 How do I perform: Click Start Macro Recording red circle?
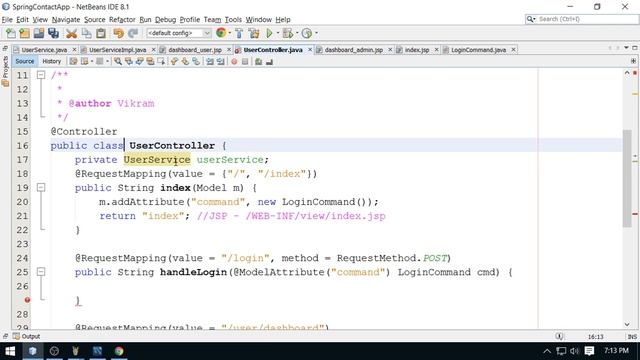coord(234,62)
